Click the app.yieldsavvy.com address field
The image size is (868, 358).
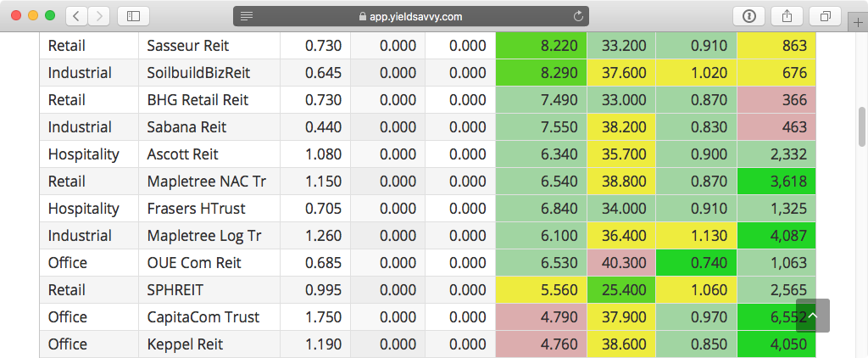[411, 16]
